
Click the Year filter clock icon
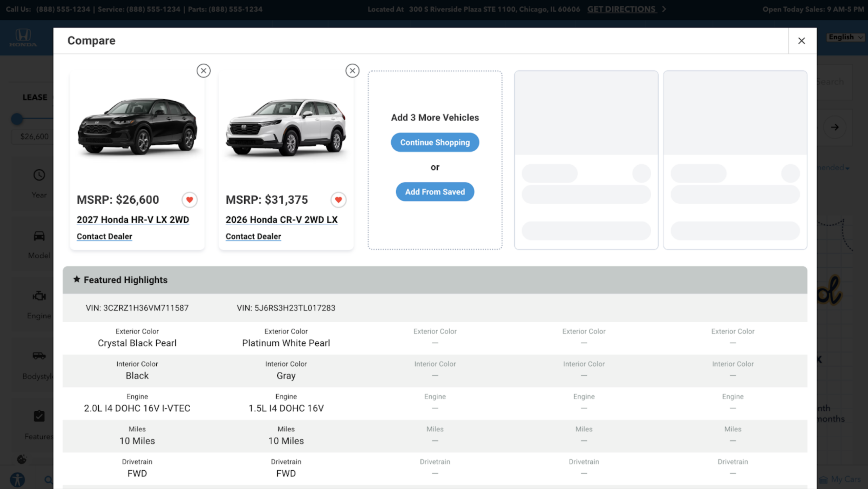click(39, 175)
